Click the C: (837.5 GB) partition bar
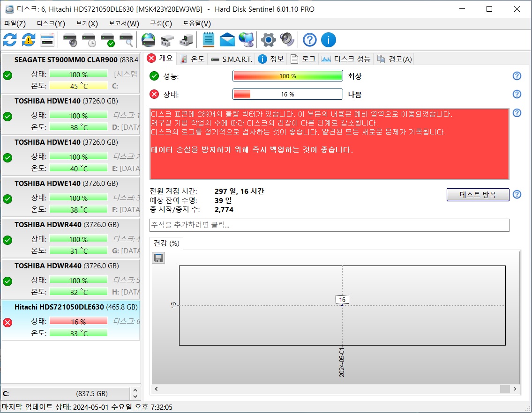Screen dimensions: 532x413 [x=66, y=394]
